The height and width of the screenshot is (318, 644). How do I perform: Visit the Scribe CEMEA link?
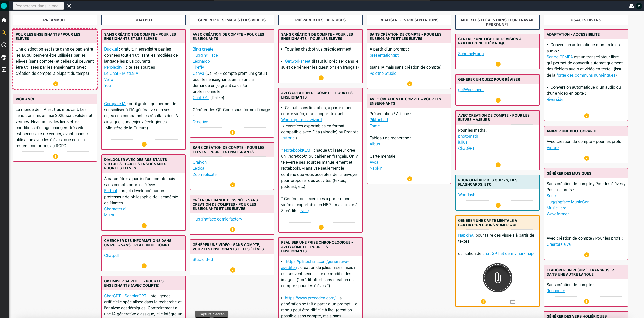(560, 57)
